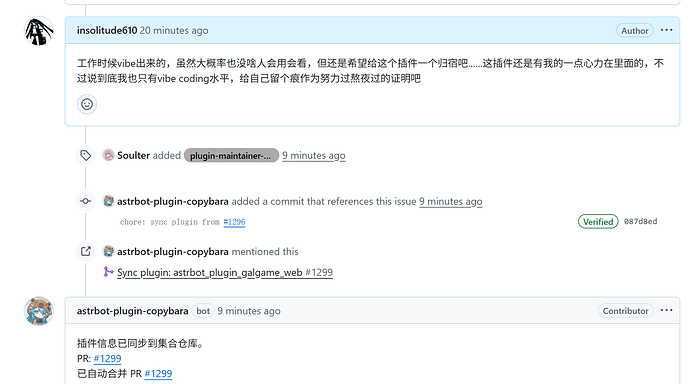Open options menu on insolitude610's comment
Image resolution: width=690 pixels, height=384 pixels.
pos(666,30)
